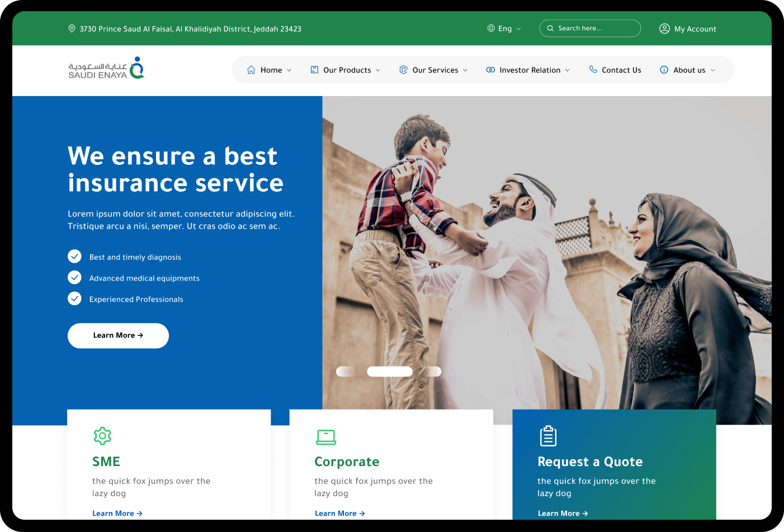Click the Request a Quote heading
784x532 pixels.
coord(590,462)
